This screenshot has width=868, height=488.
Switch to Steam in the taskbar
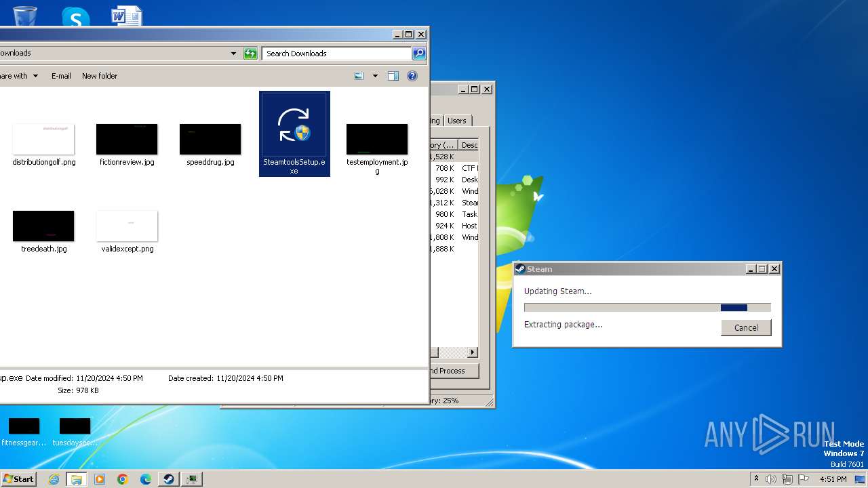[x=169, y=479]
